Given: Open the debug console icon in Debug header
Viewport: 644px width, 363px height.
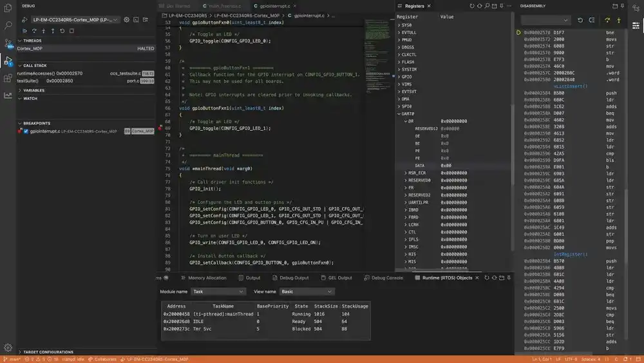Looking at the screenshot, I should click(136, 20).
